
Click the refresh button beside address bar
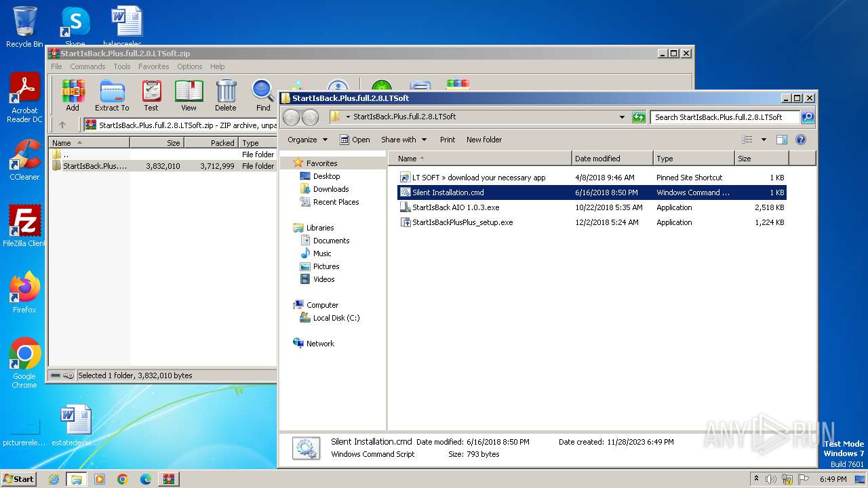click(x=639, y=117)
